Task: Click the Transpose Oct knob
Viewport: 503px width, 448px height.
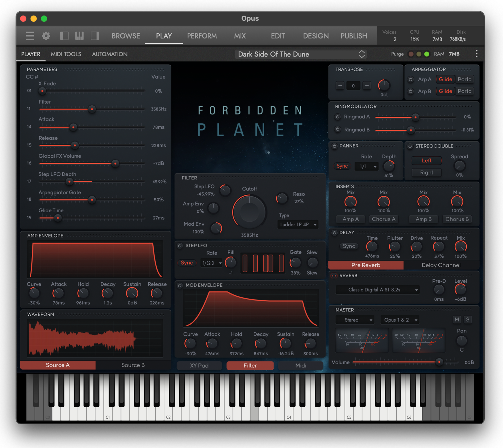Action: coord(384,86)
